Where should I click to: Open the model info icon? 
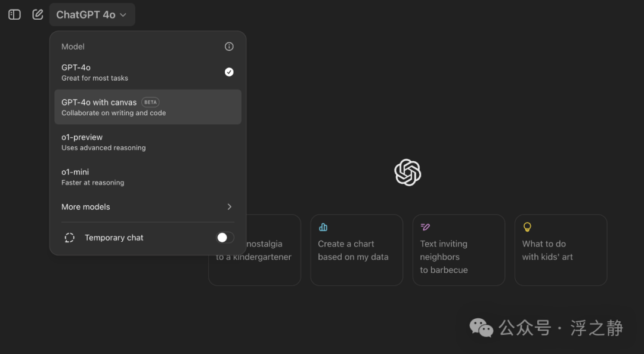[229, 47]
